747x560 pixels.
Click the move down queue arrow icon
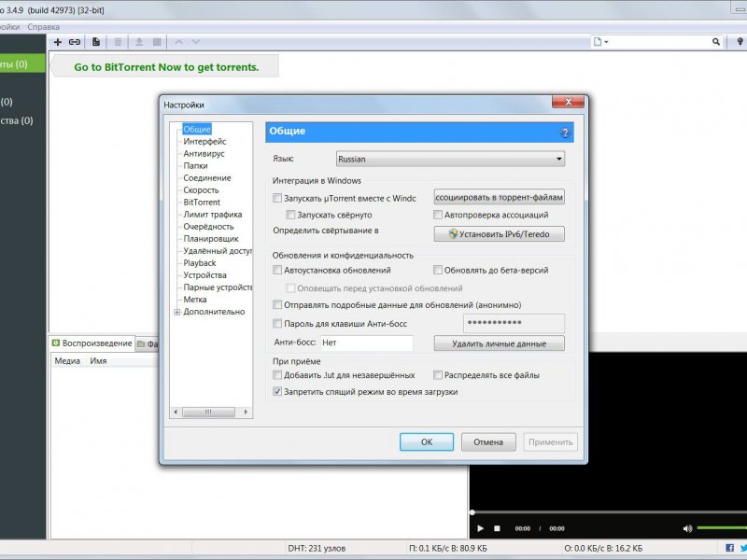196,42
